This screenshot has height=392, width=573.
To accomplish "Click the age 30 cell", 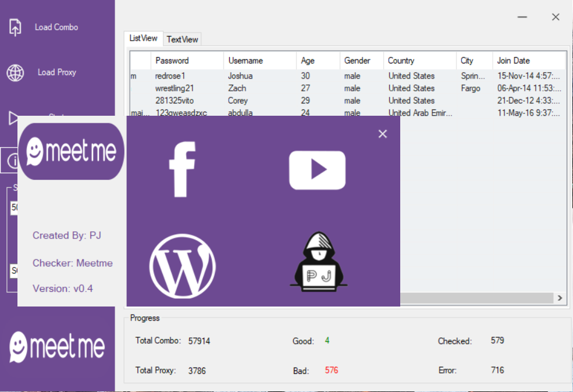I will click(x=305, y=76).
